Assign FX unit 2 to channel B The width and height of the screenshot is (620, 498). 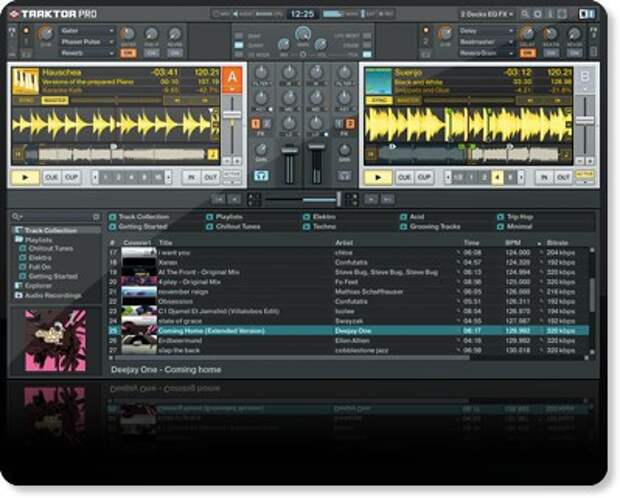click(x=350, y=124)
